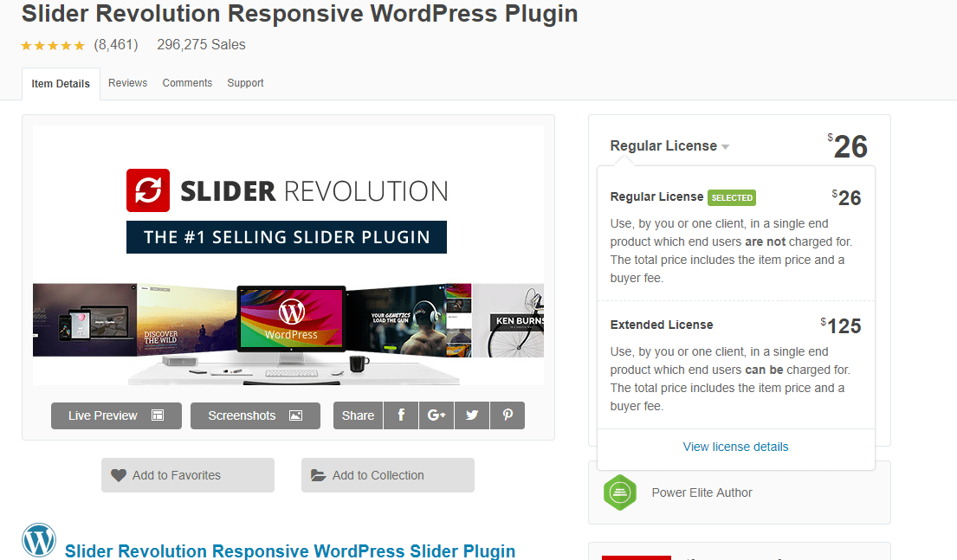This screenshot has height=560, width=957.
Task: Click the Power Elite Author badge icon
Action: (x=620, y=492)
